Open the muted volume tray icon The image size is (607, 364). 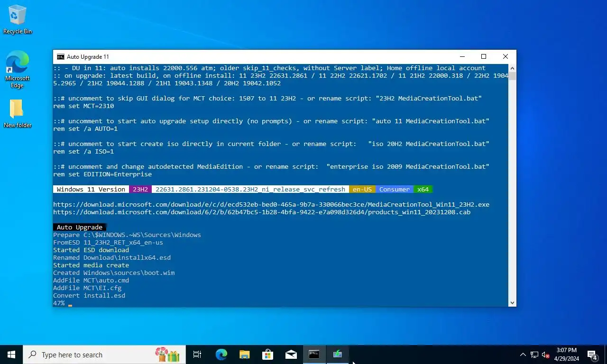click(546, 355)
